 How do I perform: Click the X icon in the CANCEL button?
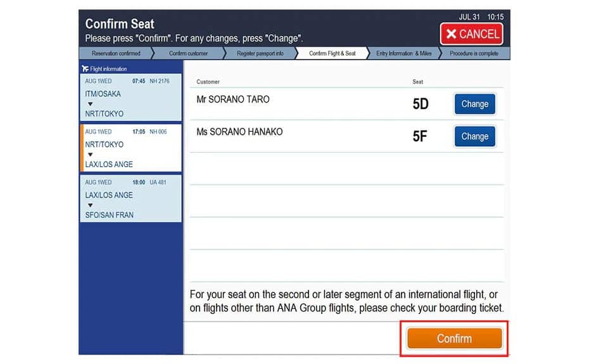[452, 34]
